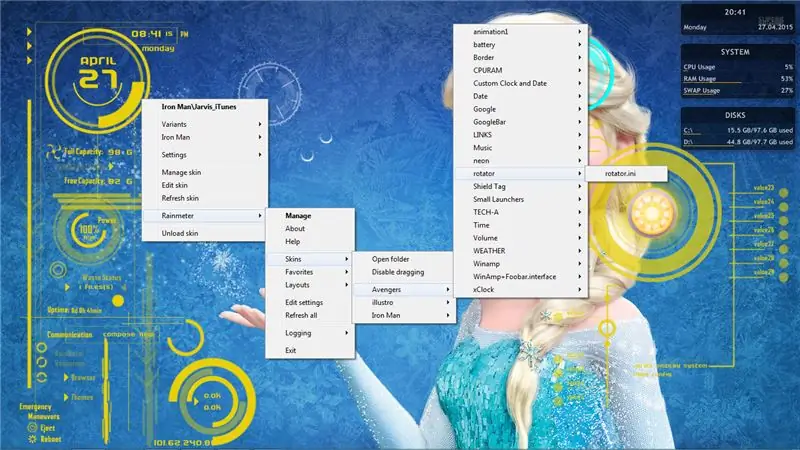
Task: Select the Shield Tag entry
Action: (x=520, y=186)
